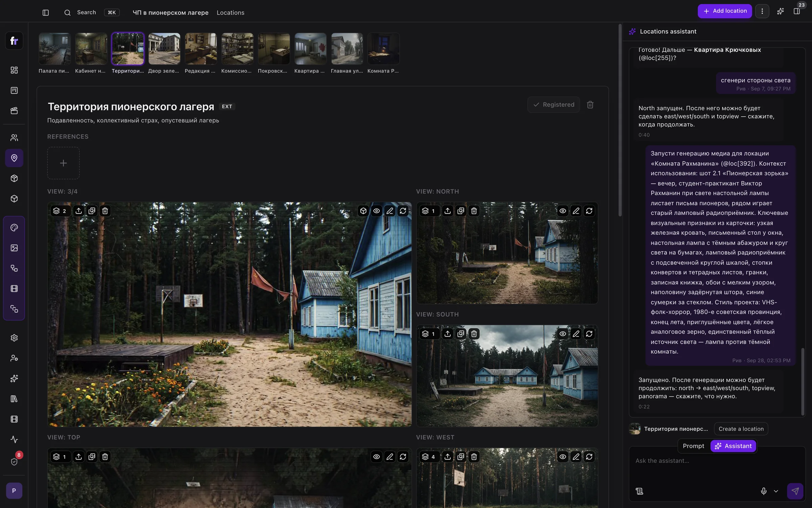Open the Locations breadcrumb
The image size is (812, 508).
[x=230, y=13]
